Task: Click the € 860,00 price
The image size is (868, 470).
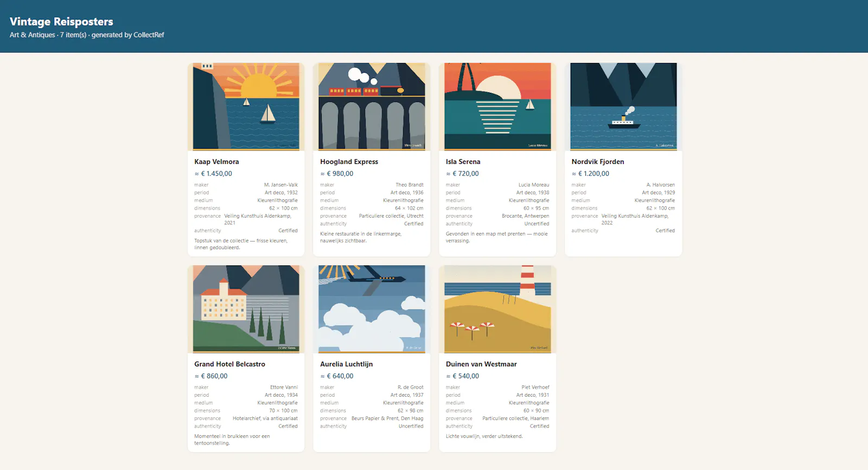Action: pos(211,376)
